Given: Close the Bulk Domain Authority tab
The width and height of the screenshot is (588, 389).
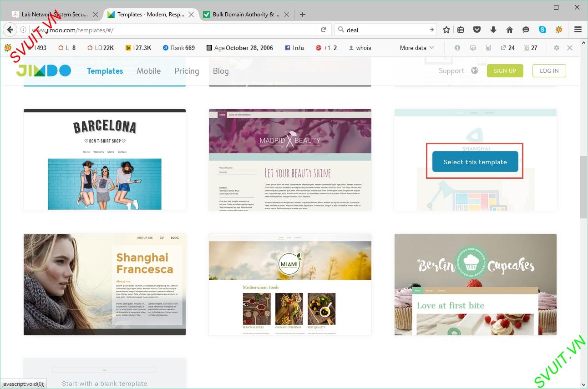Looking at the screenshot, I should click(287, 15).
